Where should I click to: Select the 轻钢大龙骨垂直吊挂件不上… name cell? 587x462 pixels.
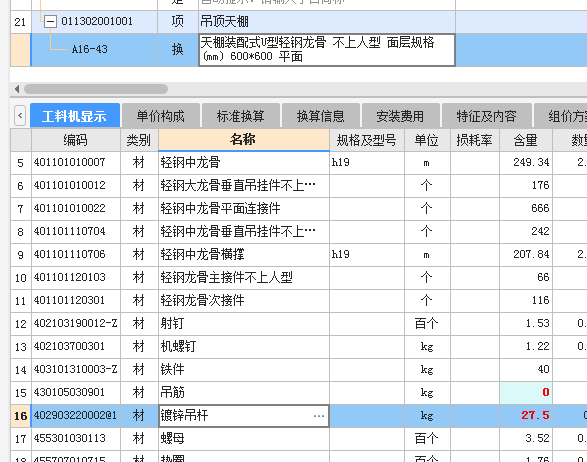click(244, 185)
